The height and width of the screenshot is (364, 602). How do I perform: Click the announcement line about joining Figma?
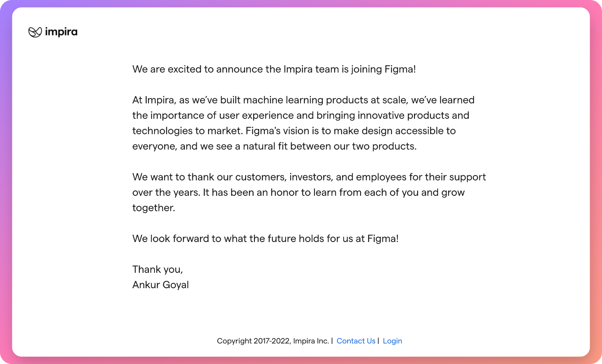click(x=274, y=69)
